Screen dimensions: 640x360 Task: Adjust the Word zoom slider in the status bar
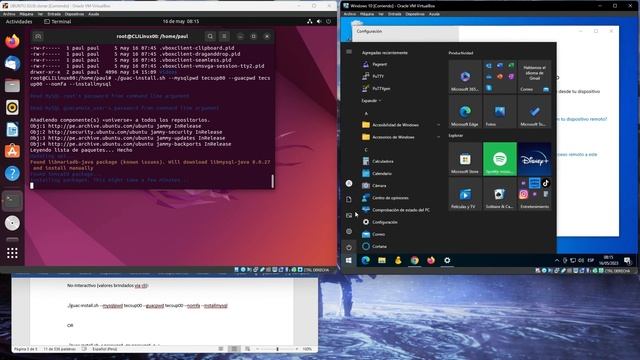[x=278, y=349]
